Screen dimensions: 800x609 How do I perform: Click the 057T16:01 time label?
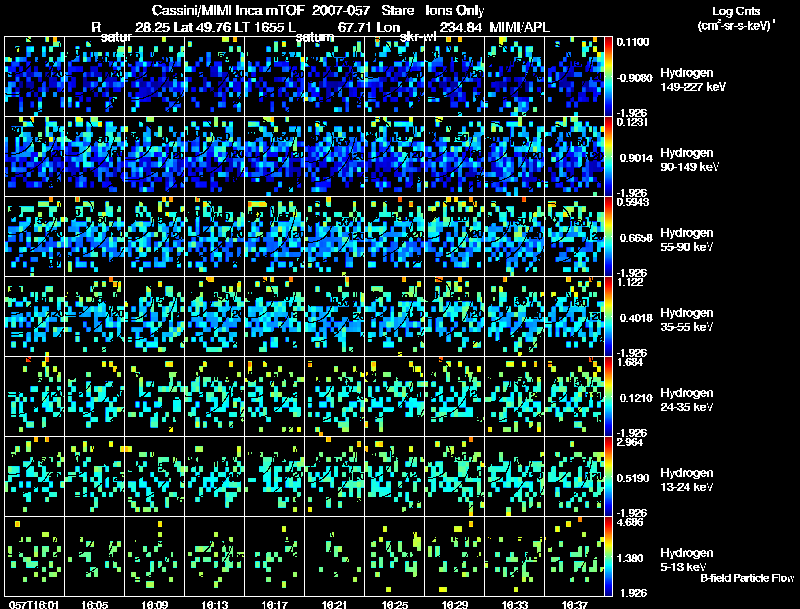(34, 604)
